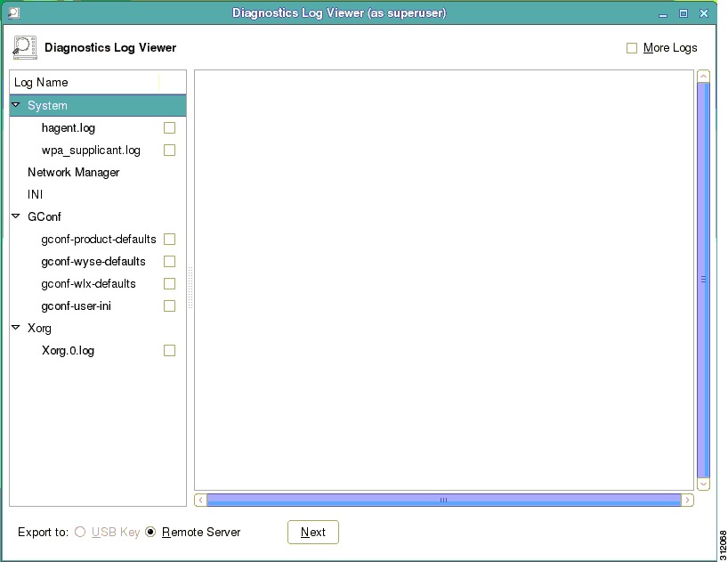The image size is (728, 562).
Task: Select the gconf-wyse-defaults entry
Action: [93, 262]
